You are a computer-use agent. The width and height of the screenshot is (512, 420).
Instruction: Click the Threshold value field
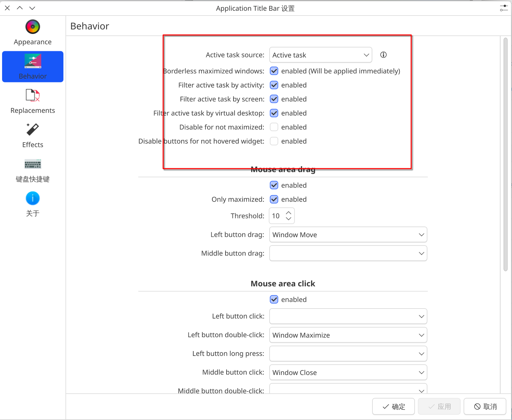click(x=277, y=216)
